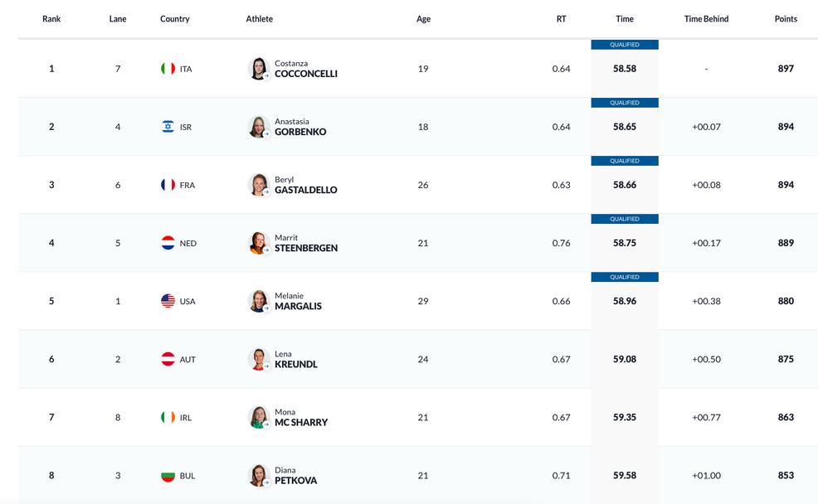Click the Time Behind column header
The image size is (818, 504).
tap(706, 19)
